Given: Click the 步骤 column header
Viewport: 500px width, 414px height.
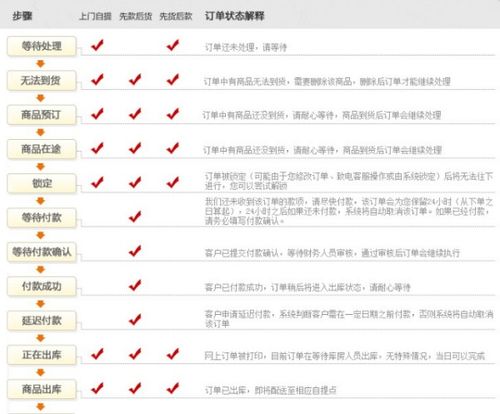Looking at the screenshot, I should point(22,16).
